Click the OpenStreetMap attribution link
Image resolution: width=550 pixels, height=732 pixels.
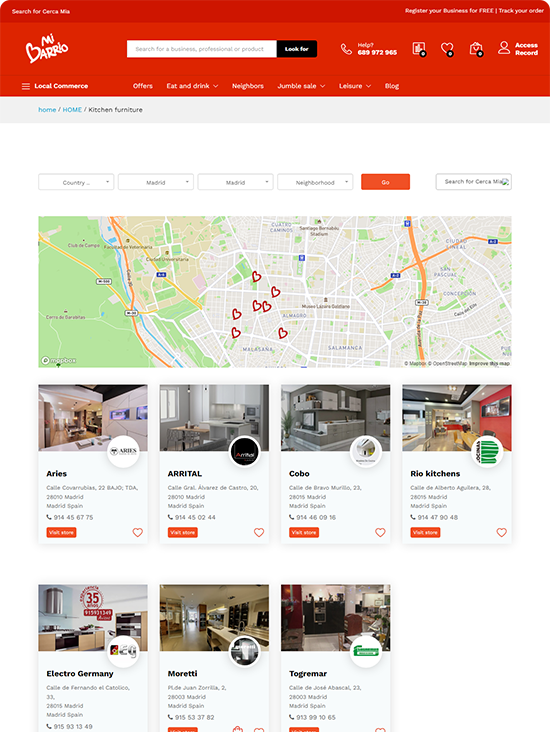(447, 363)
